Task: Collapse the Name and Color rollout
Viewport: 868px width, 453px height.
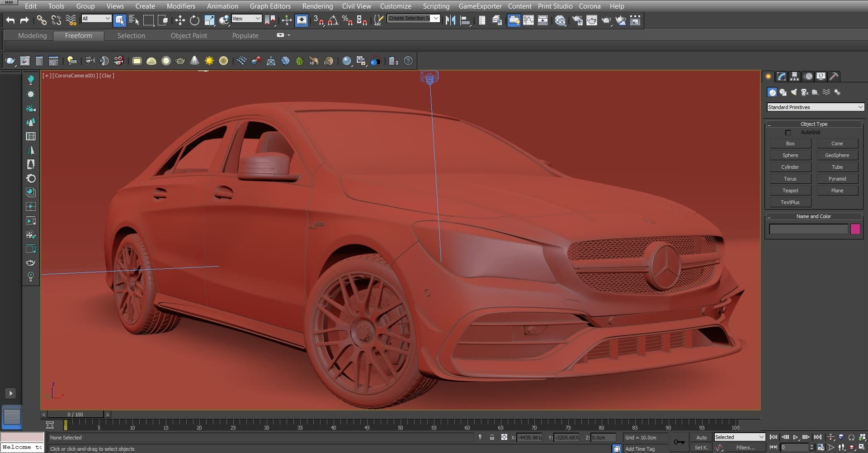Action: tap(814, 216)
